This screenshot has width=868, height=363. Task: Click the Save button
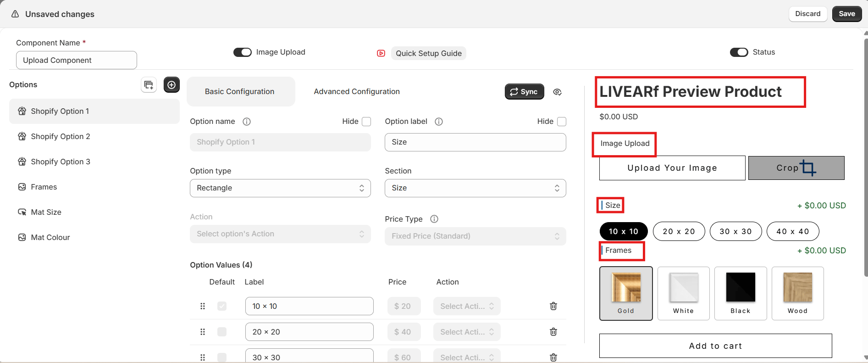click(847, 14)
